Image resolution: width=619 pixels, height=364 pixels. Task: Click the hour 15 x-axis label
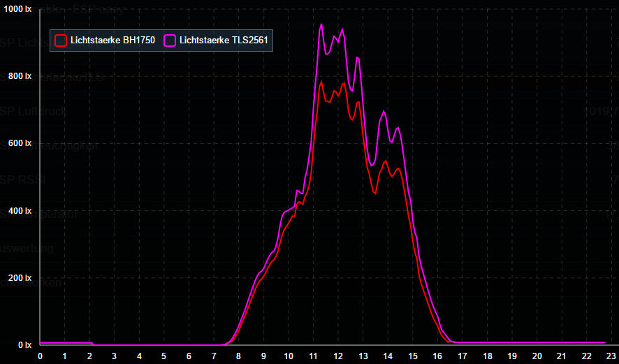pos(412,356)
